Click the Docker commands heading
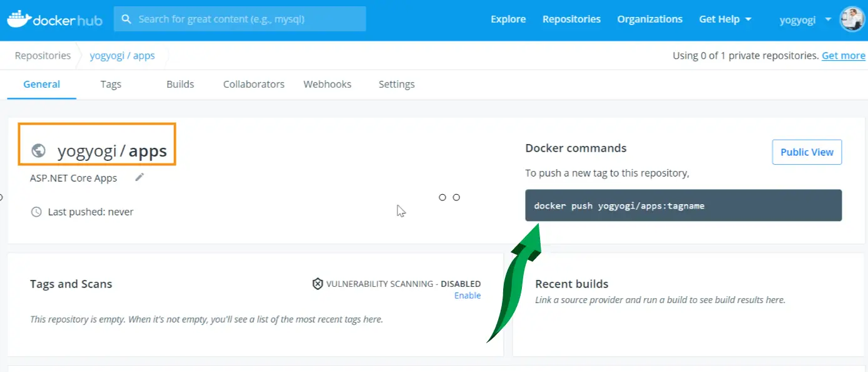This screenshot has height=372, width=868. [576, 148]
